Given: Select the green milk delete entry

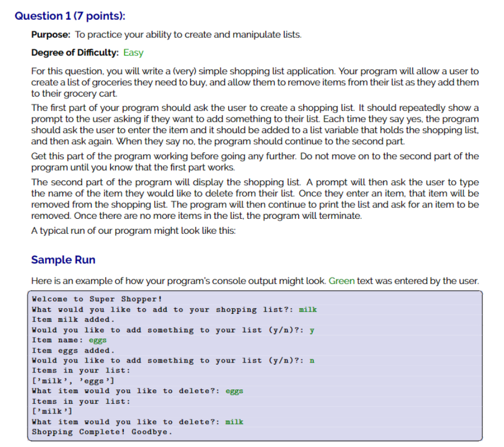Looking at the screenshot, I should click(x=234, y=422).
